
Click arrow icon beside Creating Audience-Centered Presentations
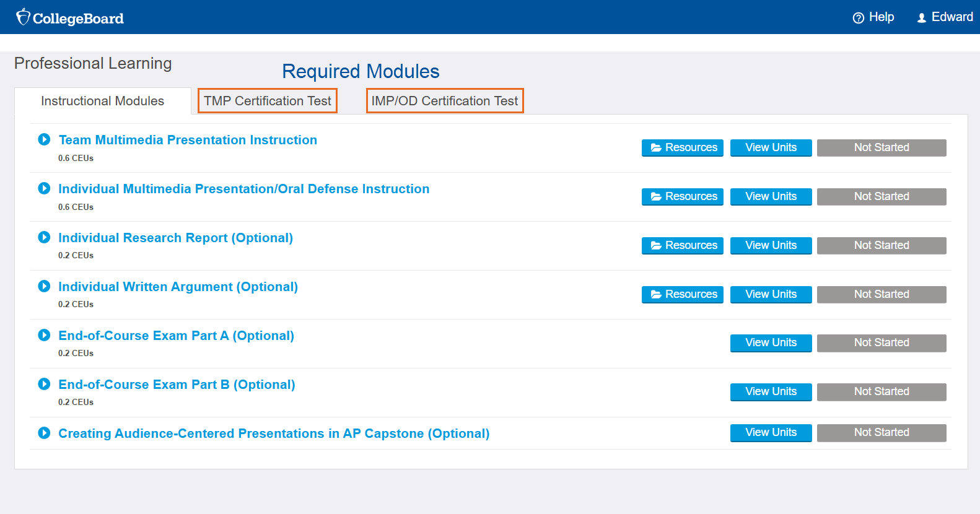click(x=44, y=433)
